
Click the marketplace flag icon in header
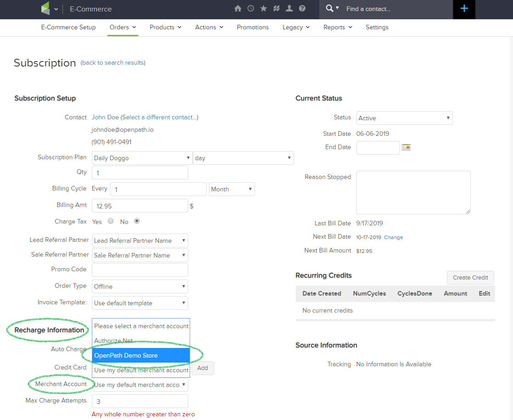(276, 9)
